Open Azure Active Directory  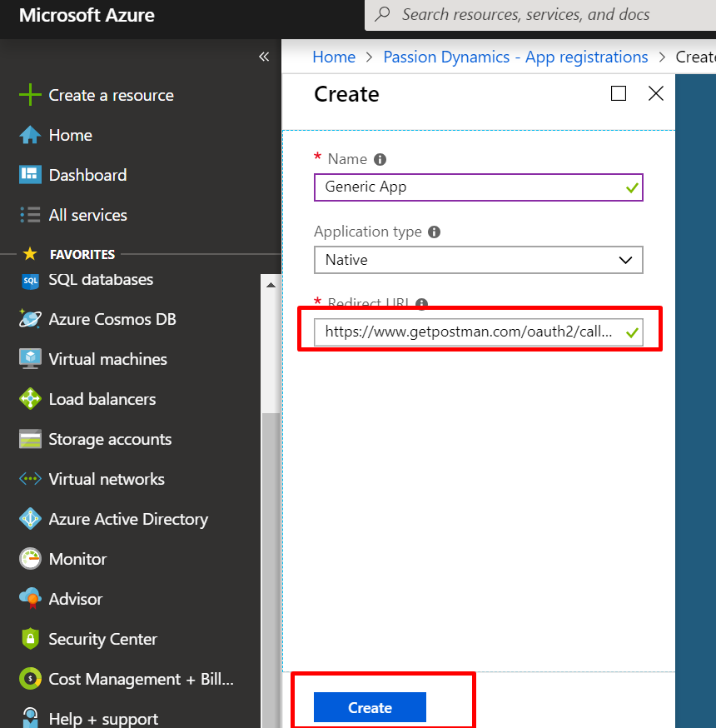(x=127, y=520)
